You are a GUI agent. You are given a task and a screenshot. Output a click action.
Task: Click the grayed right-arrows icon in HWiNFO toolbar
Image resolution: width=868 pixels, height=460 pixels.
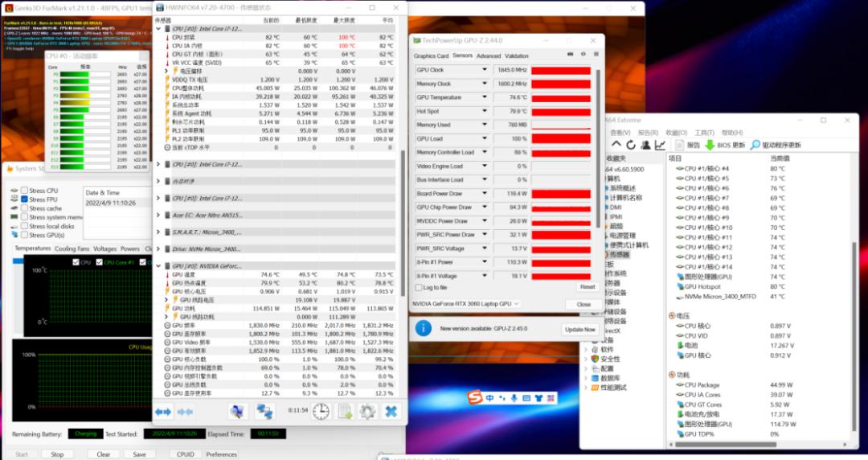(185, 412)
